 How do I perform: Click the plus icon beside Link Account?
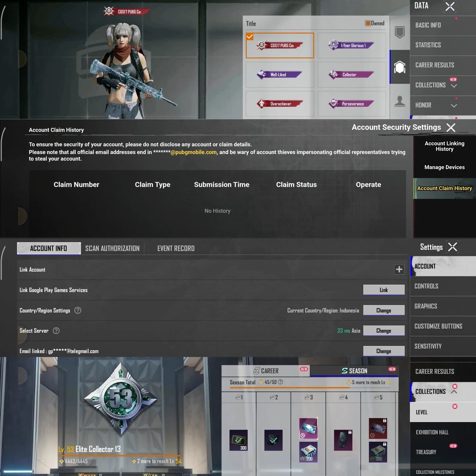[x=399, y=269]
